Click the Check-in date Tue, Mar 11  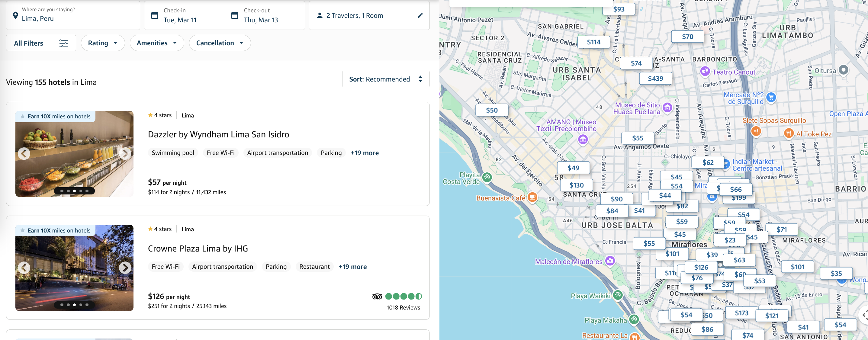(x=180, y=20)
